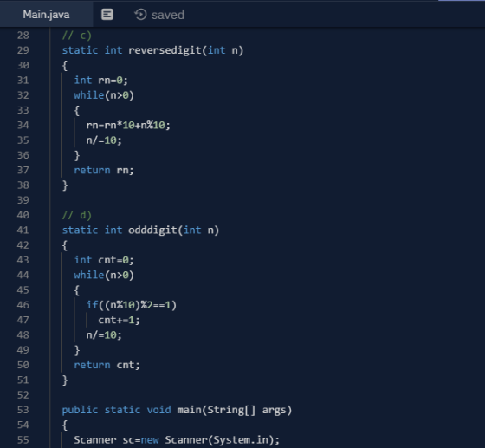Click the comment '// d)'
The image size is (485, 448).
[77, 215]
